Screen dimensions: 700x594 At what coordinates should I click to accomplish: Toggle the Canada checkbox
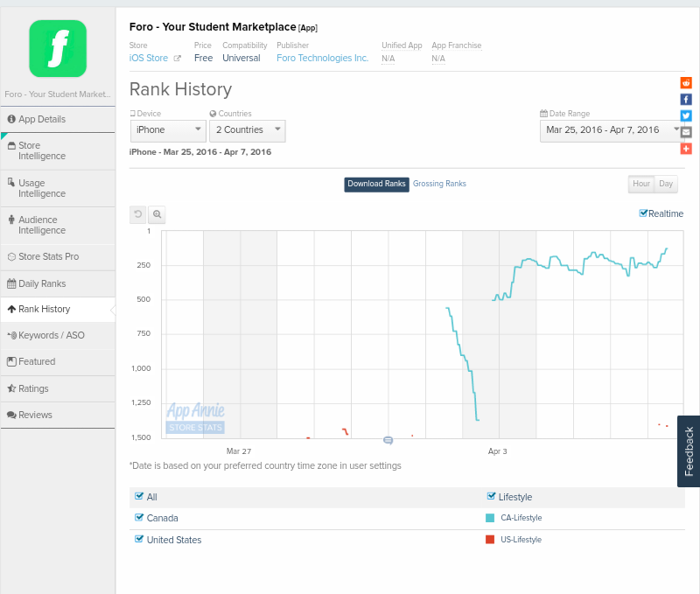139,517
